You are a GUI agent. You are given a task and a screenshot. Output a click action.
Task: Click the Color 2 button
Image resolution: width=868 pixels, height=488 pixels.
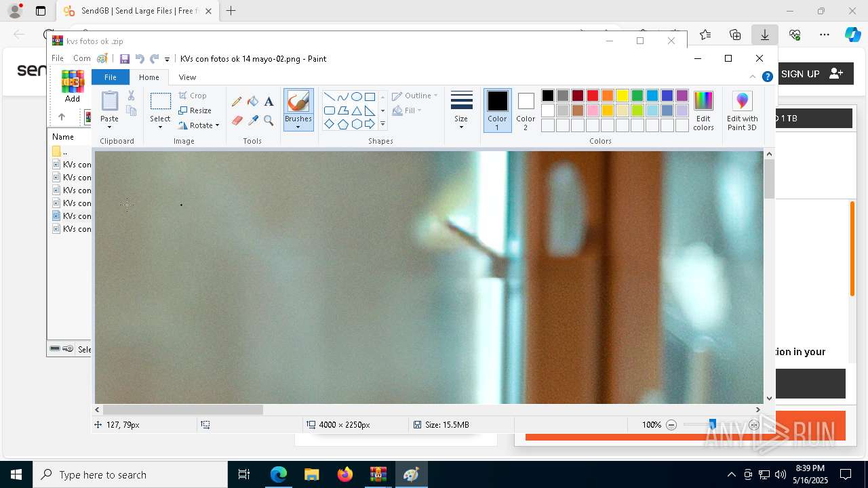point(526,110)
